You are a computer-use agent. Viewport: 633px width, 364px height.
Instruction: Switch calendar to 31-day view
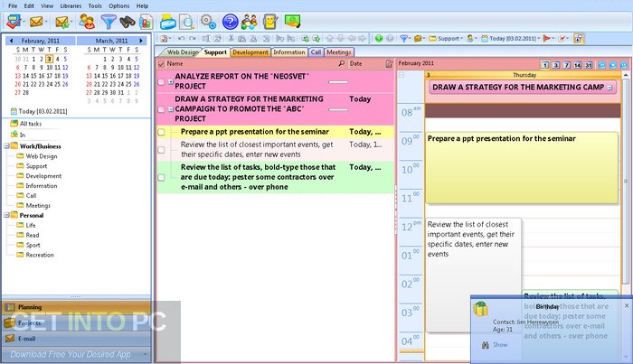pos(589,65)
